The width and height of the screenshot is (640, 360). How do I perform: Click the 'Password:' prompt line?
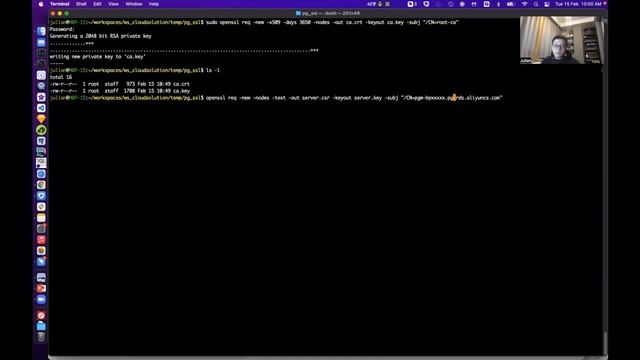(x=62, y=29)
